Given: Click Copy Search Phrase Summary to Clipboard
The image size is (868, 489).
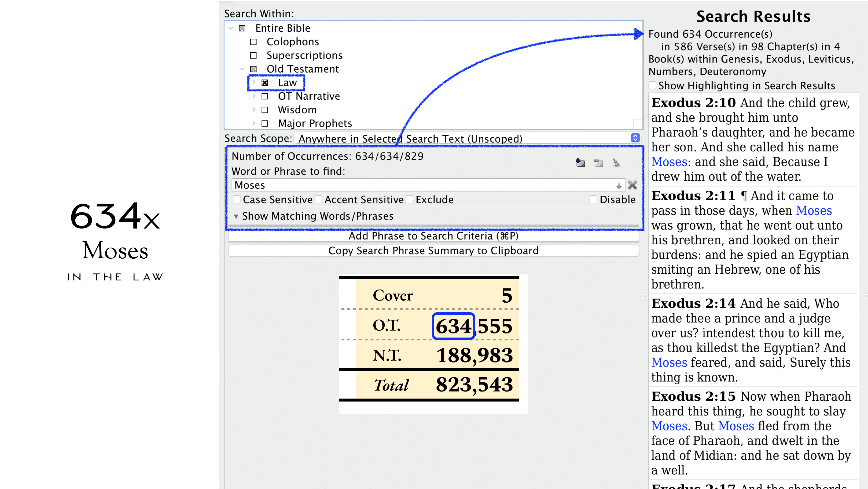Looking at the screenshot, I should (x=433, y=251).
